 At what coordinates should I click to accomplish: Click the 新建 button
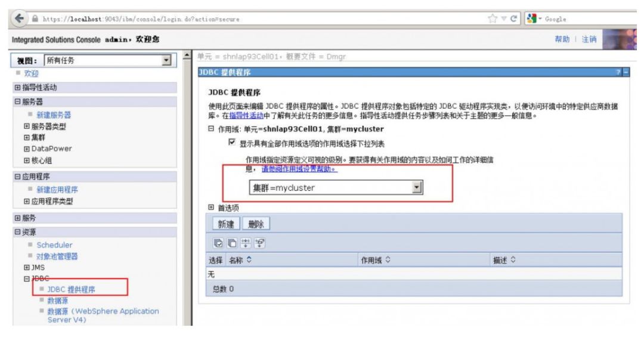coord(226,224)
